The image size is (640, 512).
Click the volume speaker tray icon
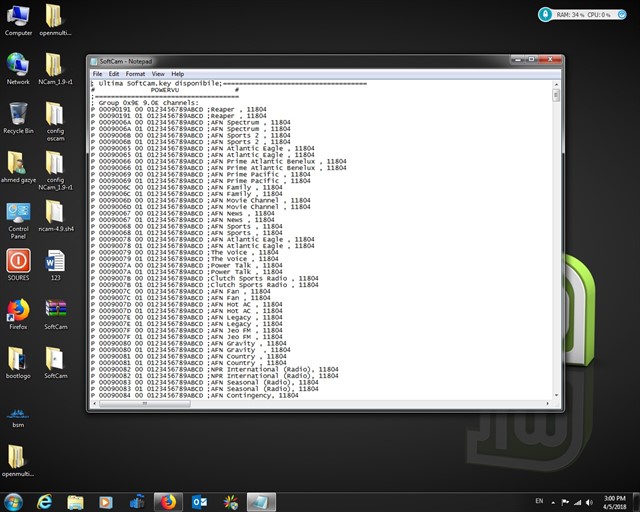tap(589, 502)
